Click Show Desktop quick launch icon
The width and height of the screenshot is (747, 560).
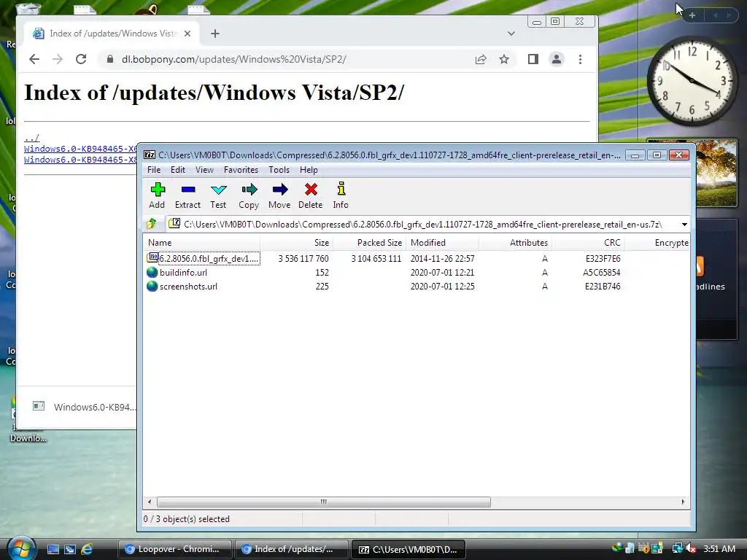(53, 550)
